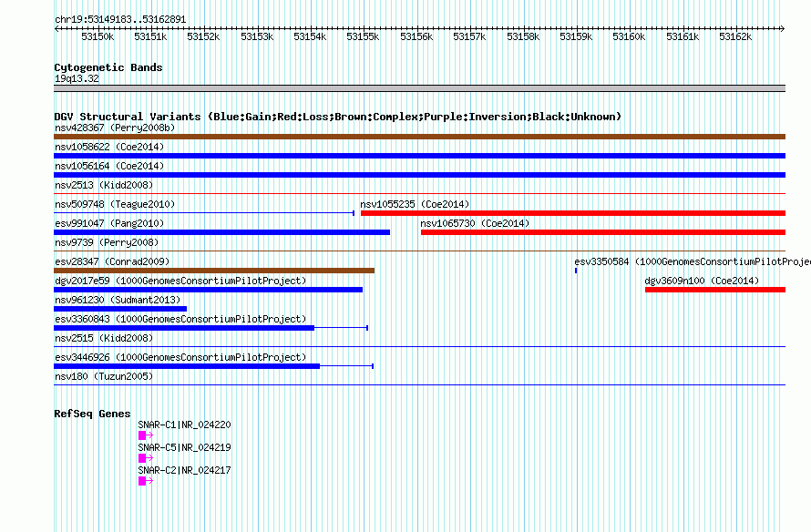811x532 pixels.
Task: Click the red dgv3609n100 loss bar
Action: click(x=715, y=290)
